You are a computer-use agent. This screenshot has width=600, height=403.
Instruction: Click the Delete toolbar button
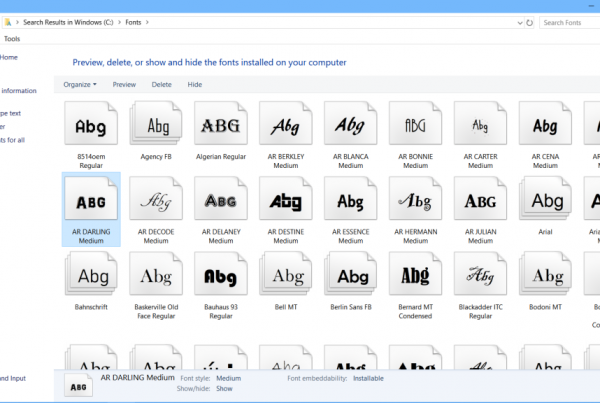coord(161,85)
